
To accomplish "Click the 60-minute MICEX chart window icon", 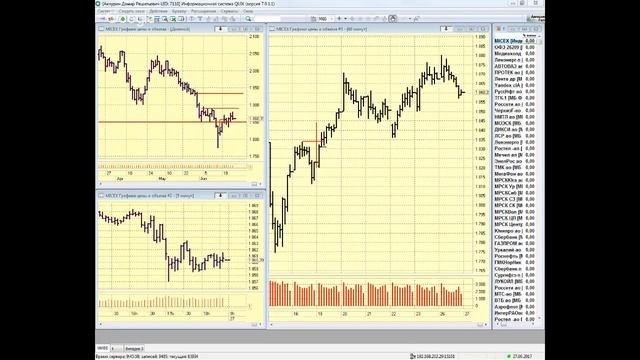I will pyautogui.click(x=272, y=29).
